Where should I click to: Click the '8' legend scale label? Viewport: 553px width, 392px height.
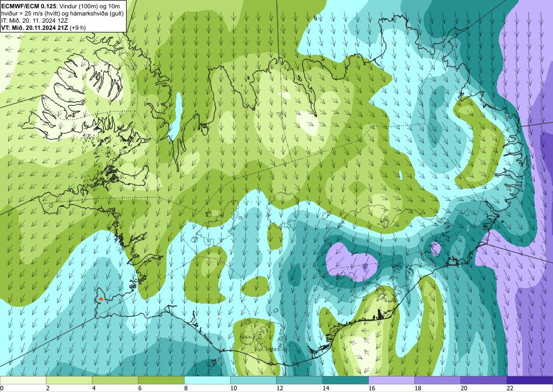(x=186, y=388)
